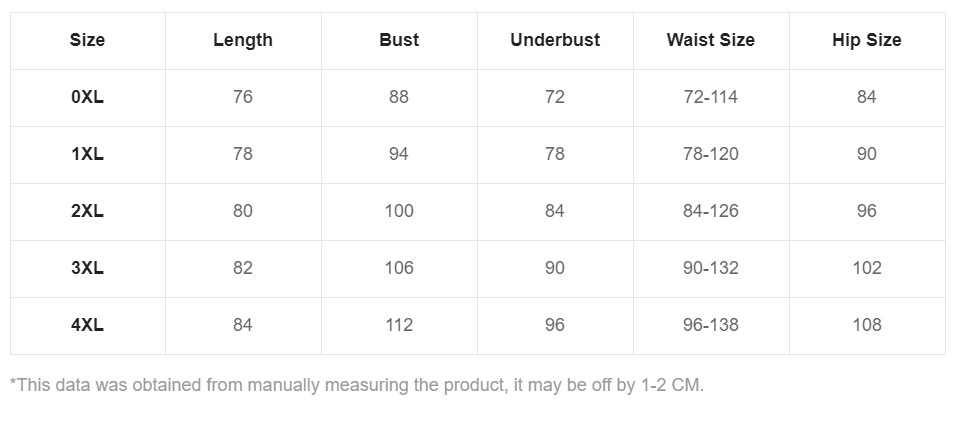The width and height of the screenshot is (955, 439).
Task: Click the 1XL hip size value 90
Action: click(x=867, y=154)
